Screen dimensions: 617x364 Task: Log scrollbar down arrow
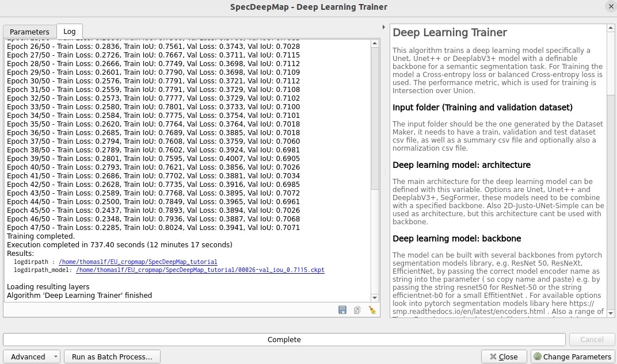(x=375, y=297)
